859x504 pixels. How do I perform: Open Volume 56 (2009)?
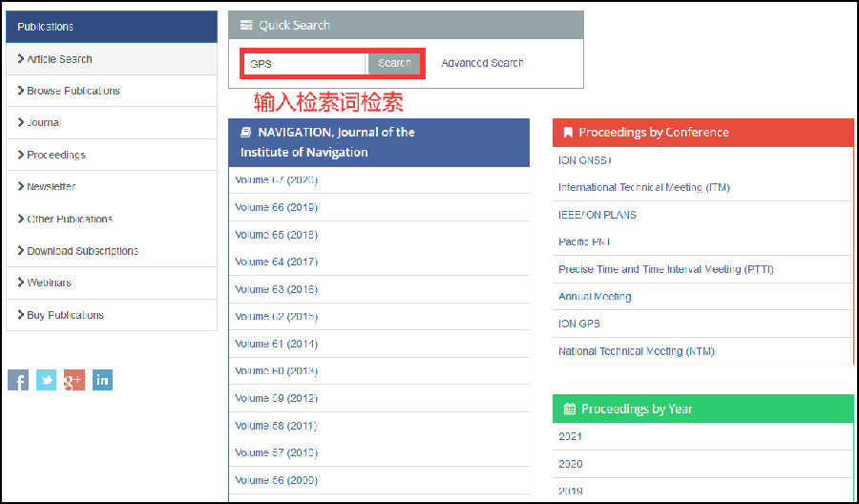pyautogui.click(x=276, y=480)
